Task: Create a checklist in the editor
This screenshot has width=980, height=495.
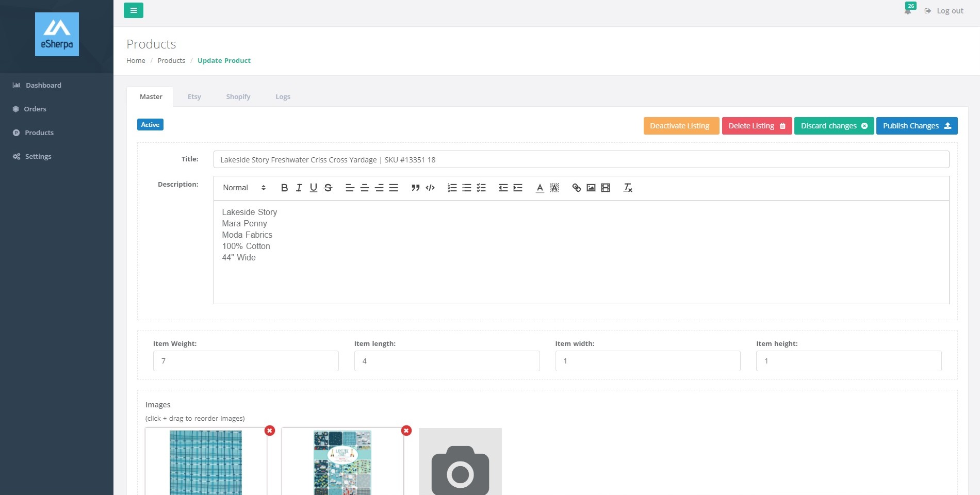Action: pyautogui.click(x=481, y=188)
